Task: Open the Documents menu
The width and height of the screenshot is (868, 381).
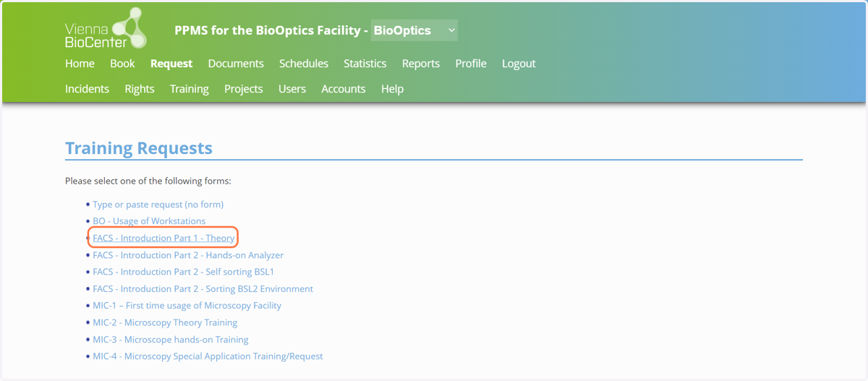Action: (236, 64)
